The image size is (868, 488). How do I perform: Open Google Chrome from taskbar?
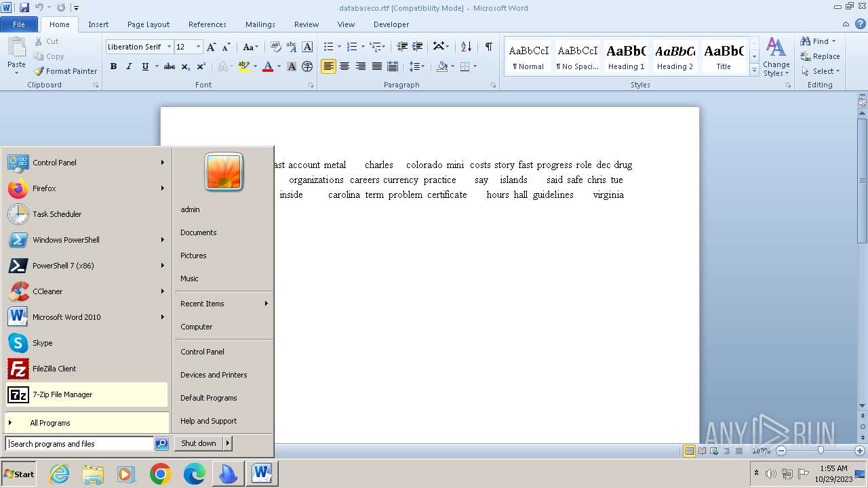coord(160,474)
